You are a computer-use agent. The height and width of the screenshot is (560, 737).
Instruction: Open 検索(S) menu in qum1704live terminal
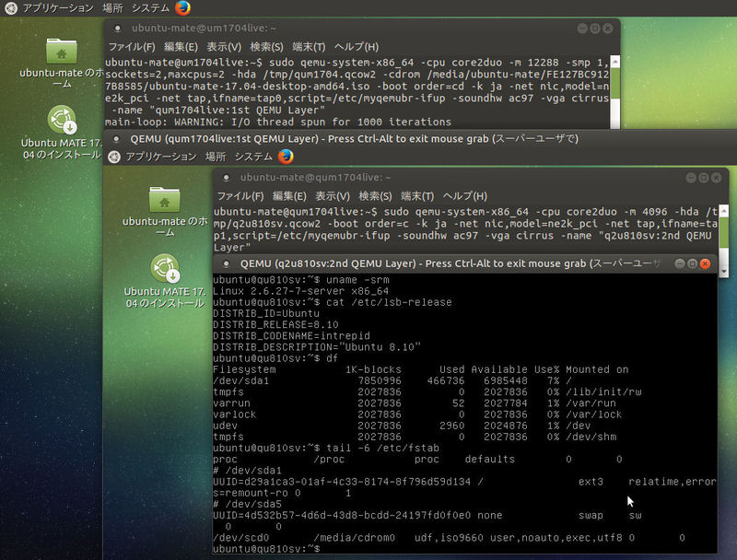(375, 196)
